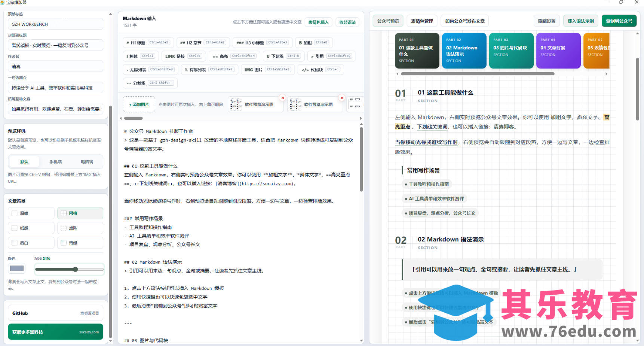This screenshot has width=644, height=346.
Task: Insert H3 subheading syntax
Action: 262,43
